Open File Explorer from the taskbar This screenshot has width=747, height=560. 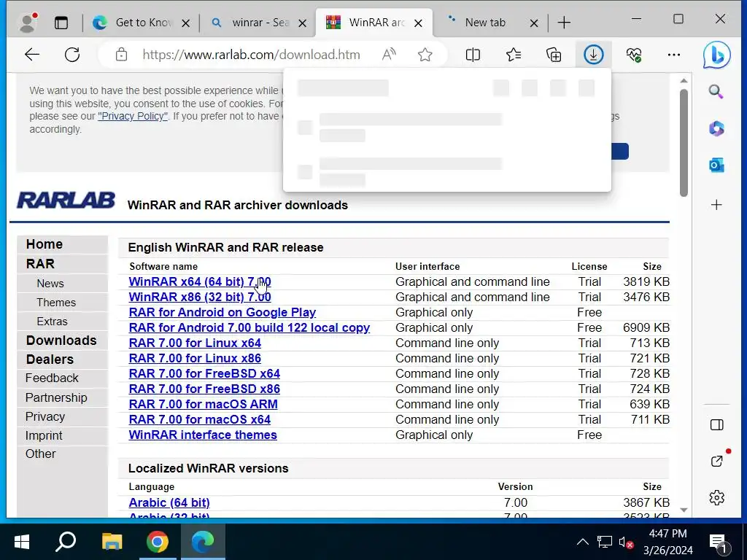pyautogui.click(x=112, y=542)
